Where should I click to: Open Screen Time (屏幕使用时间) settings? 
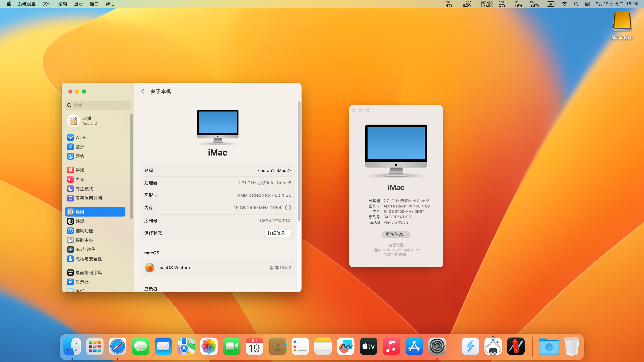89,198
